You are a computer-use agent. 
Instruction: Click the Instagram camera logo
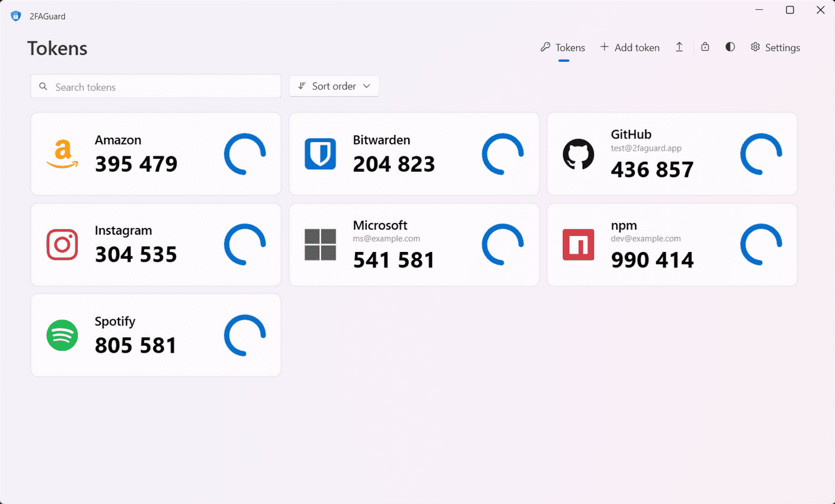(x=62, y=245)
